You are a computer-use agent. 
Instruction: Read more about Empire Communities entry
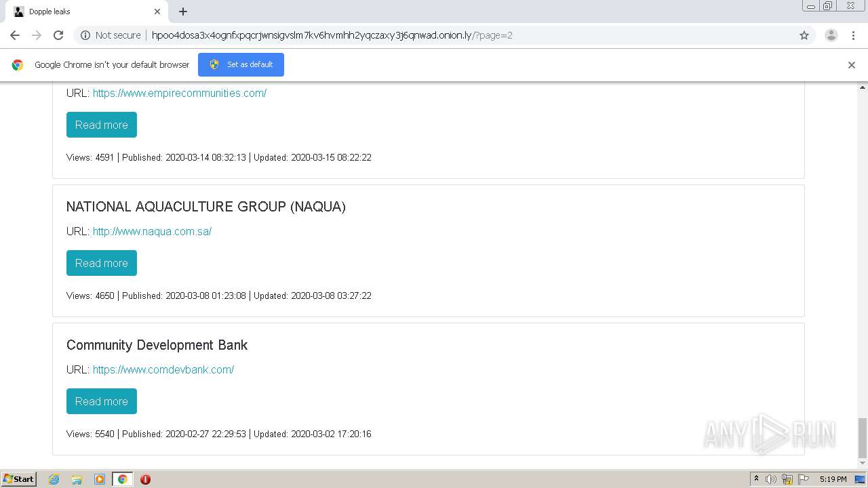click(x=102, y=125)
